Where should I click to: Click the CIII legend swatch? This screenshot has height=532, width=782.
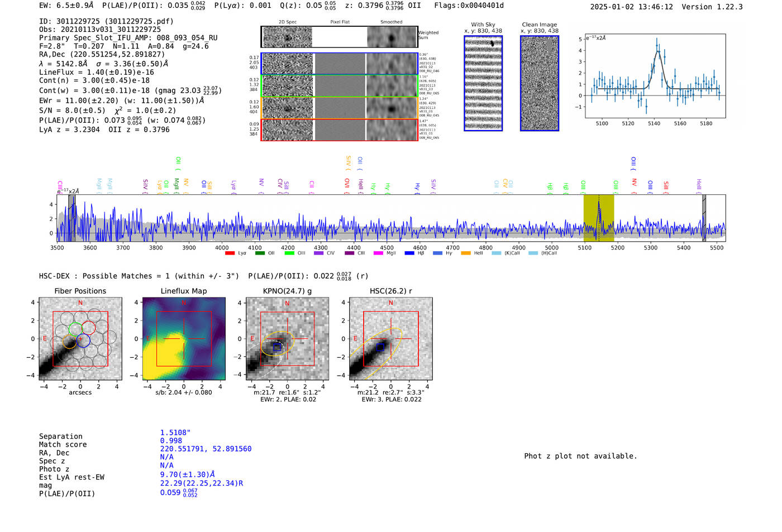click(x=350, y=253)
